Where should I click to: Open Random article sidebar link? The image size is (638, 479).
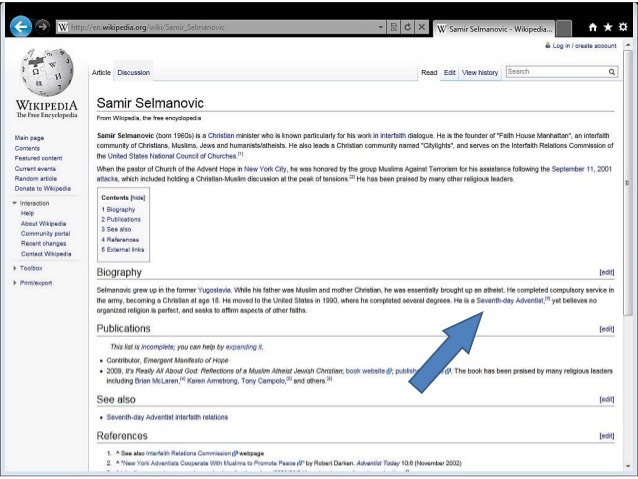click(x=36, y=179)
